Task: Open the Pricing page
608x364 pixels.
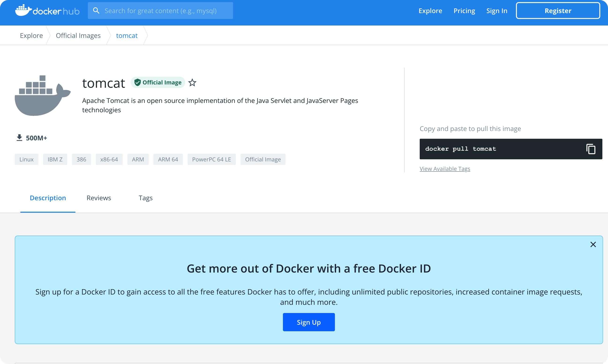Action: click(464, 11)
